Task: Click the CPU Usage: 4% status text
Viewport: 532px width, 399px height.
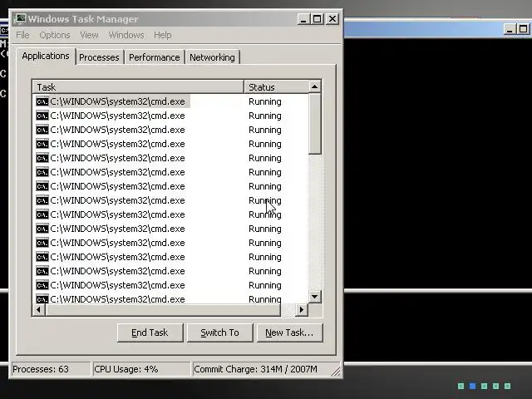Action: [126, 369]
